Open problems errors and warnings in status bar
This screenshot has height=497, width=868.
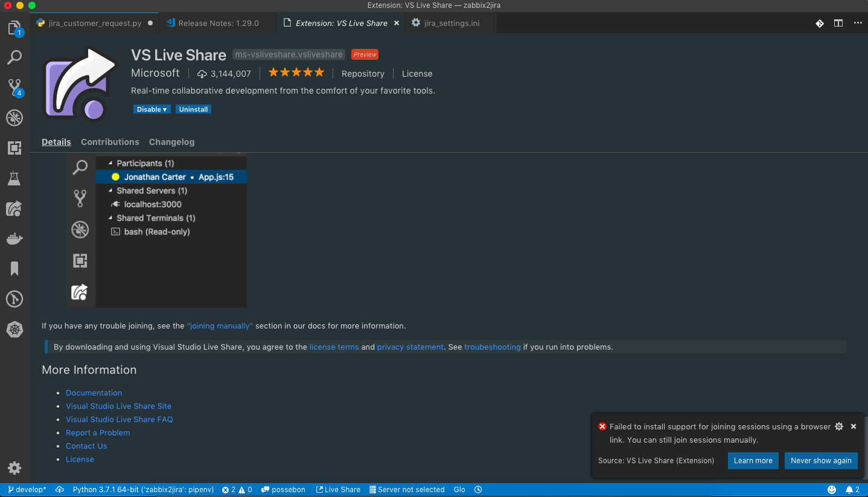point(237,490)
